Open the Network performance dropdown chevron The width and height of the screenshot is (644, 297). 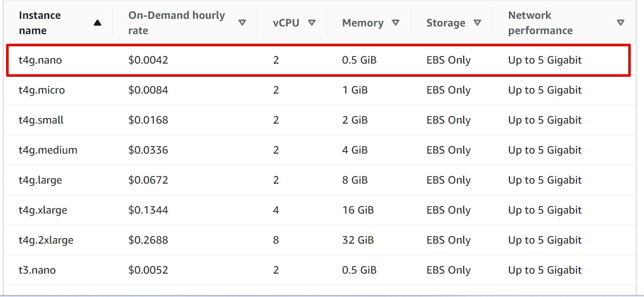point(621,22)
